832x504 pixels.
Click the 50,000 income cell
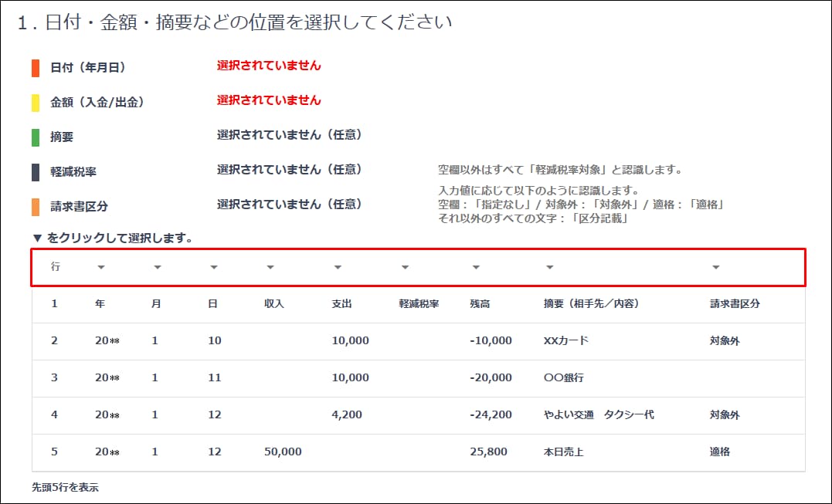[x=283, y=452]
